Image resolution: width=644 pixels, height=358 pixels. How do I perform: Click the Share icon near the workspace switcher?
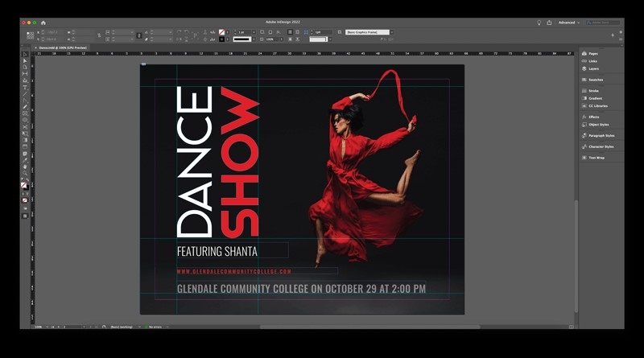pyautogui.click(x=549, y=23)
